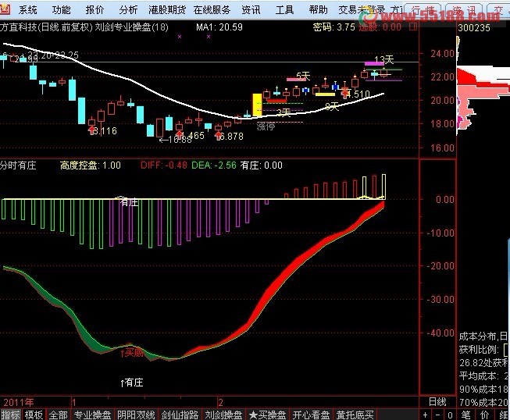510x420 pixels.
Task: Click the ↑有庄 signal label at bottom
Action: (132, 383)
